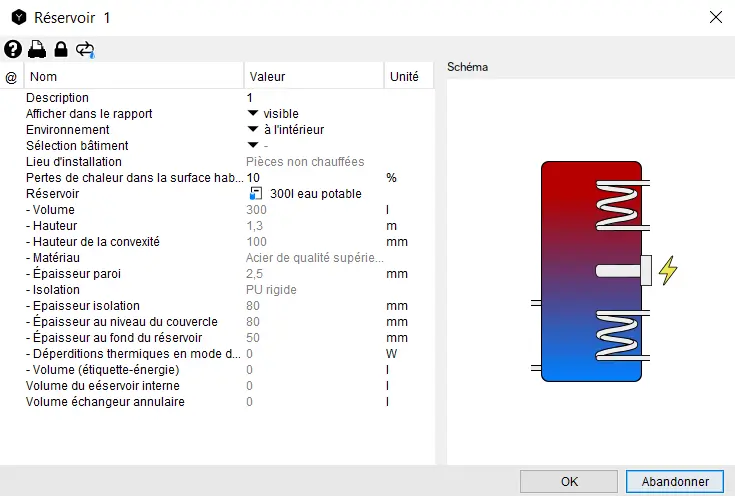The width and height of the screenshot is (735, 496).
Task: Edit the Description value field
Action: pyautogui.click(x=313, y=98)
